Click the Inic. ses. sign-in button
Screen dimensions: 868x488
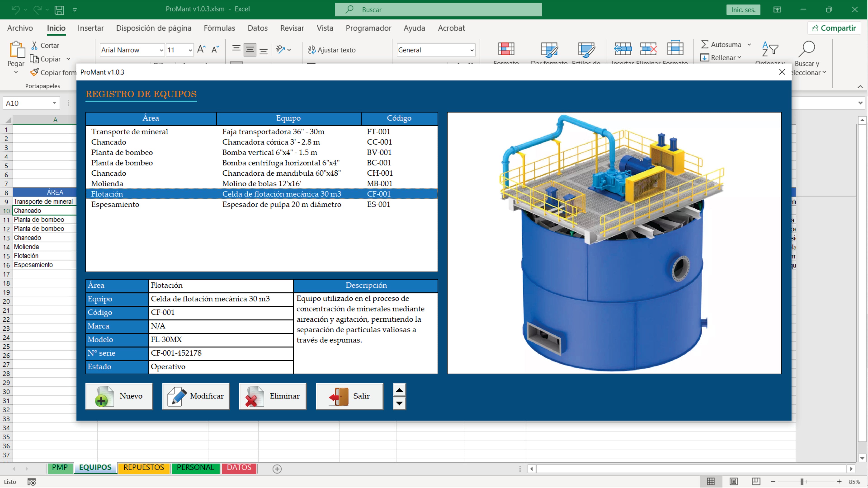pos(743,9)
